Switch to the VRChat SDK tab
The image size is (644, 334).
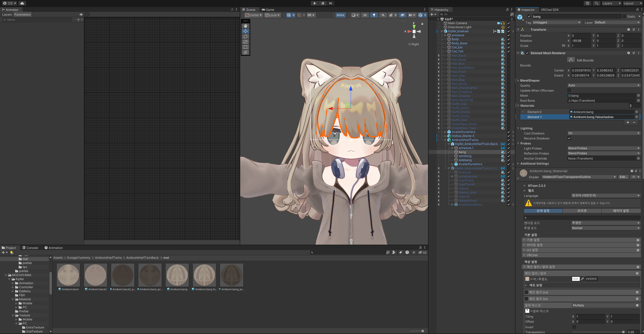550,10
